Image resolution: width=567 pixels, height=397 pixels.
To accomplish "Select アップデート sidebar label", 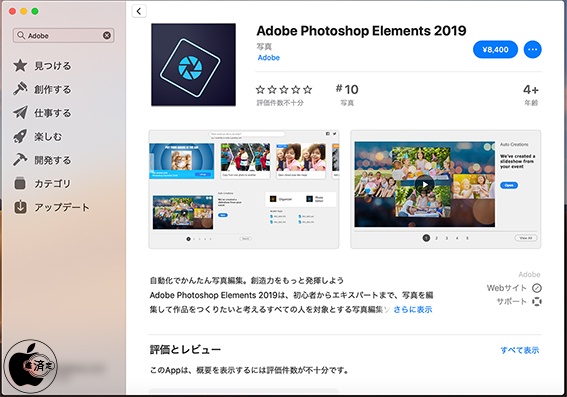I will 61,207.
